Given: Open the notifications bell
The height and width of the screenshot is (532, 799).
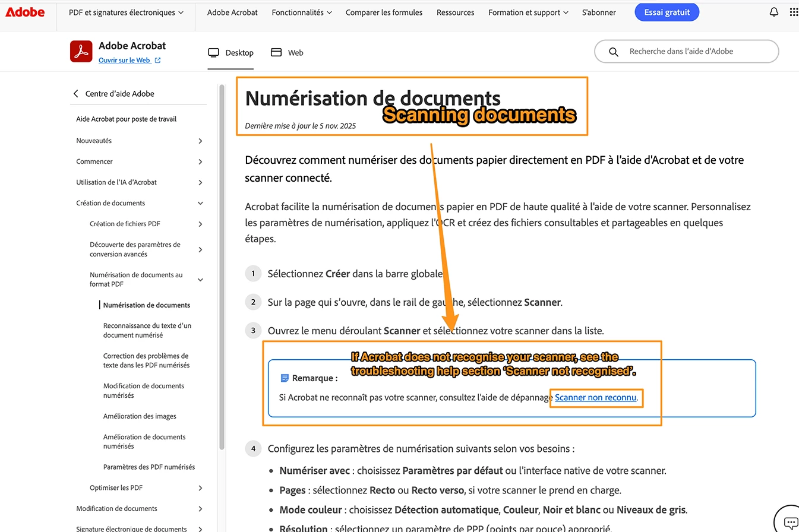Looking at the screenshot, I should click(x=773, y=12).
